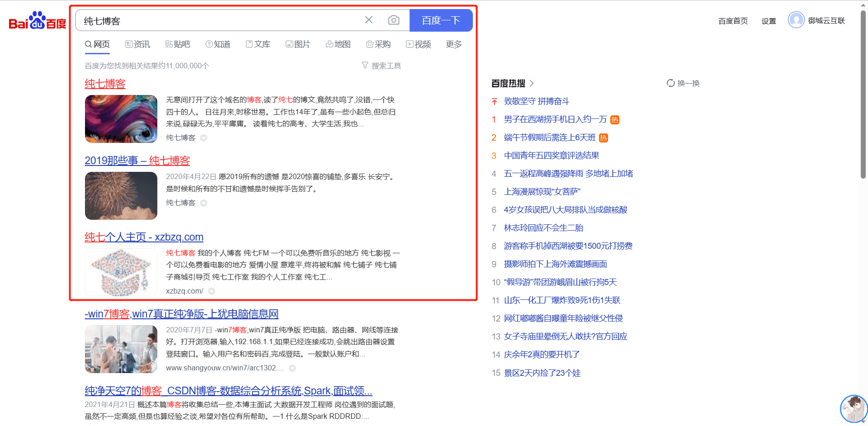Open the 纯七个人主页 - xzbzq.com result
This screenshot has width=868, height=426.
[x=144, y=237]
